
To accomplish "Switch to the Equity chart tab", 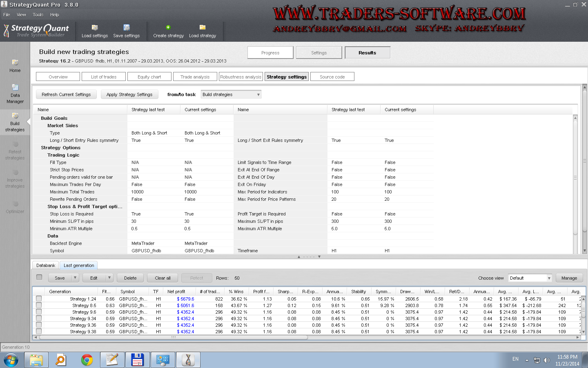I will click(x=149, y=77).
